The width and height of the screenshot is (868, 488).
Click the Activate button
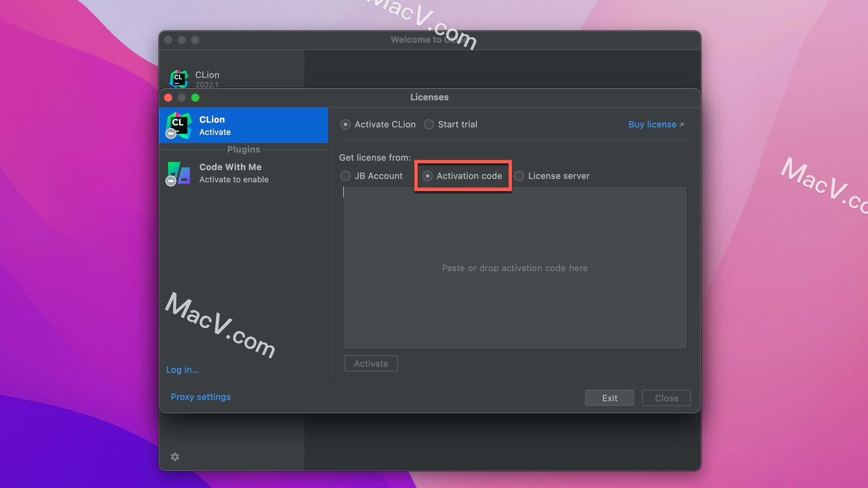[x=371, y=363]
